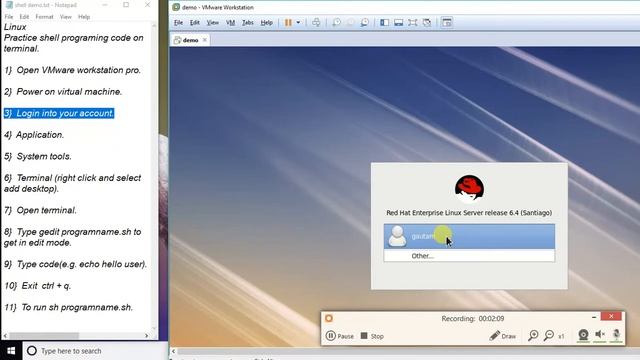Close the demo tab with its X
This screenshot has width=640, height=360.
[x=205, y=40]
